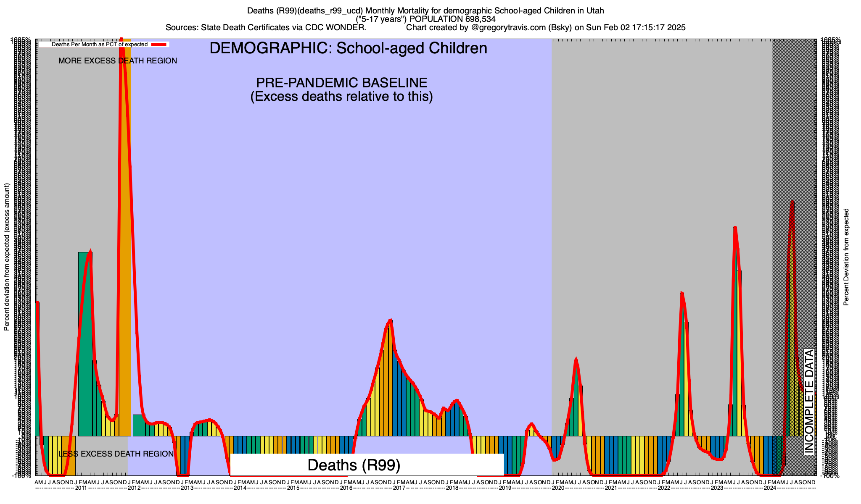Viewport: 861px width, 504px height.
Task: Click the 'Deaths Per Month as PCT of expected' legend text
Action: (99, 44)
